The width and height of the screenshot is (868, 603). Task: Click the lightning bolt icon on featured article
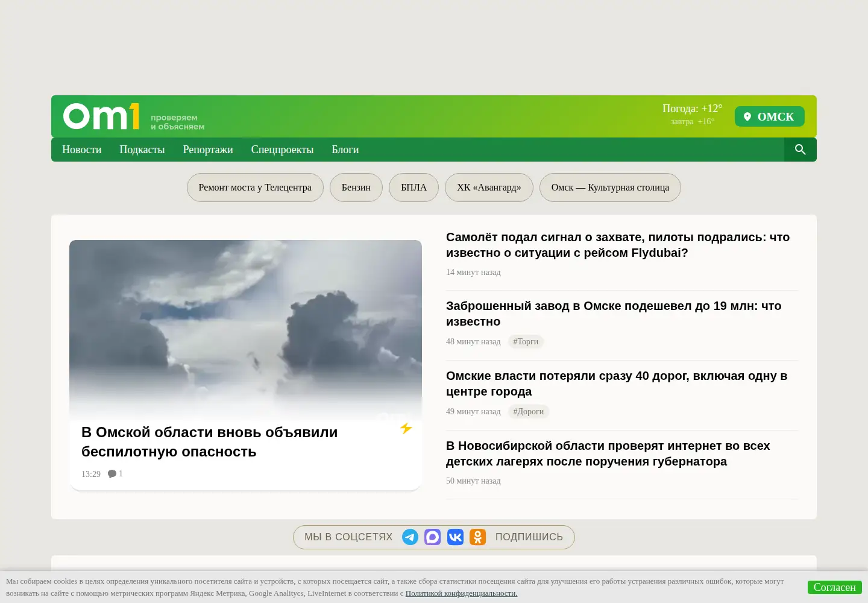click(406, 428)
